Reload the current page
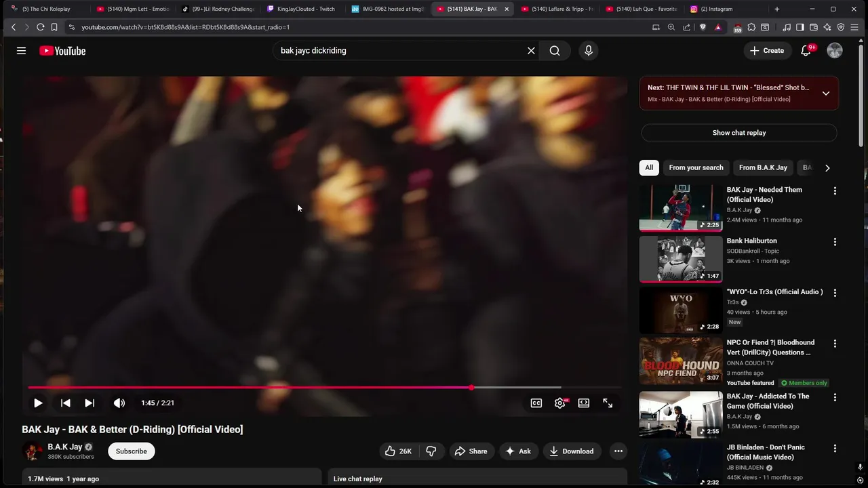The image size is (868, 488). [40, 27]
